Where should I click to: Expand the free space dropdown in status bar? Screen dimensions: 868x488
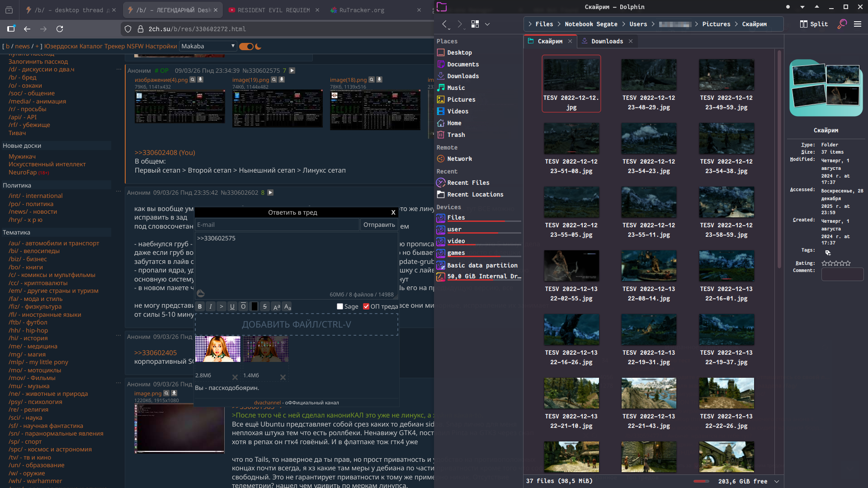click(x=777, y=481)
